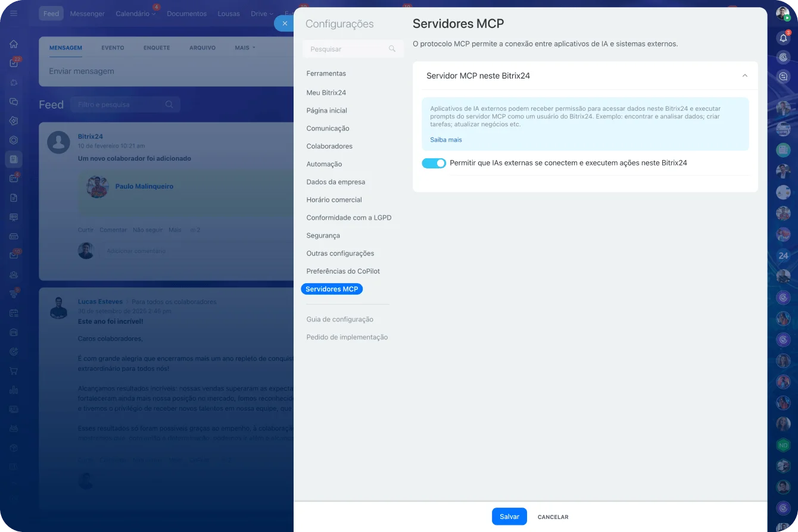Open the Feed item in top menu

pyautogui.click(x=51, y=14)
